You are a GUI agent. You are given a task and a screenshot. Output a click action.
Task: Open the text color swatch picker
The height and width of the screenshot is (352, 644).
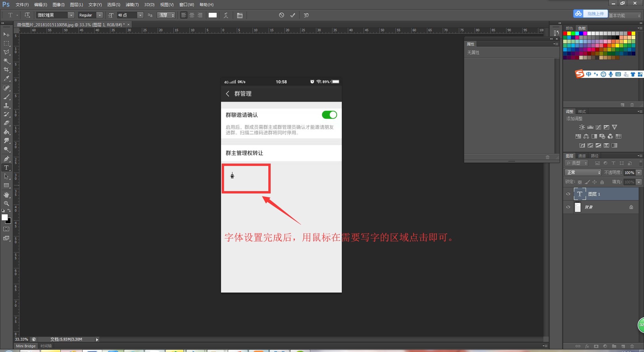(x=213, y=15)
